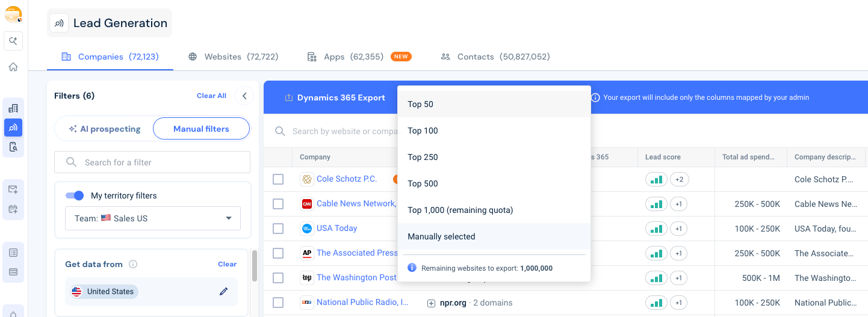Switch to the Apps tab
This screenshot has width=868, height=317.
[x=359, y=57]
